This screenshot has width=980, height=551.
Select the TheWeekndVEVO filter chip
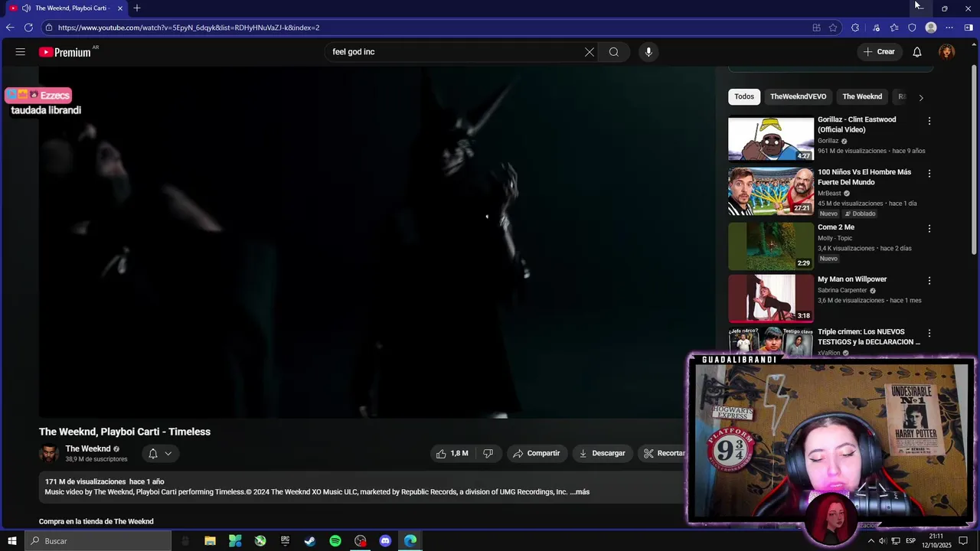pyautogui.click(x=798, y=96)
